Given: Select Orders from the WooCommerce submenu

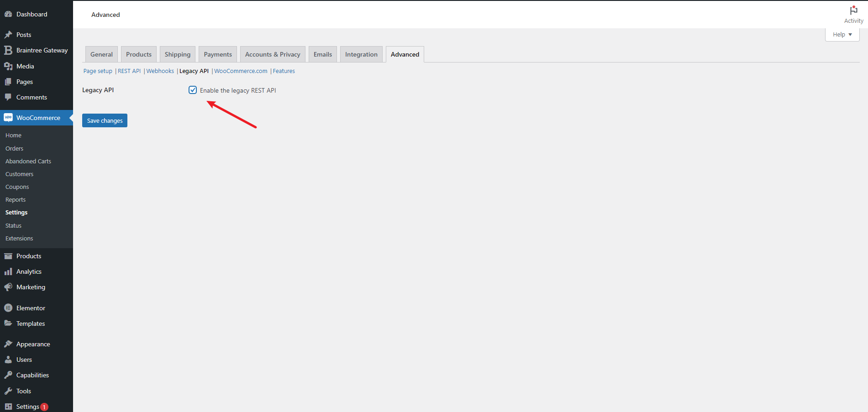Looking at the screenshot, I should coord(14,149).
